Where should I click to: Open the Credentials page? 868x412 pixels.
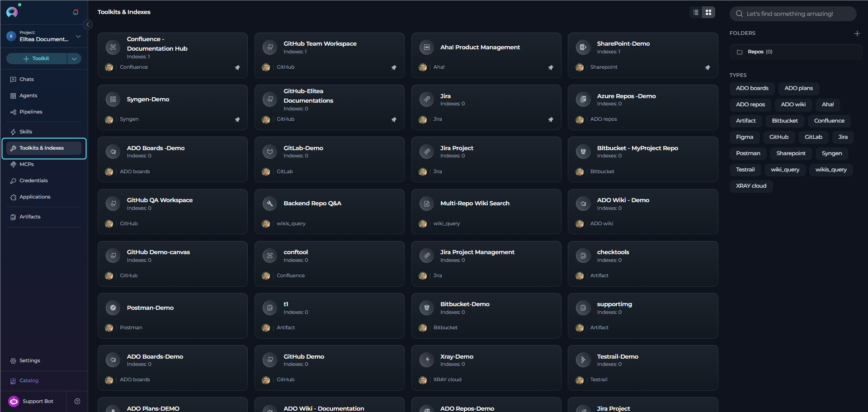[x=44, y=180]
